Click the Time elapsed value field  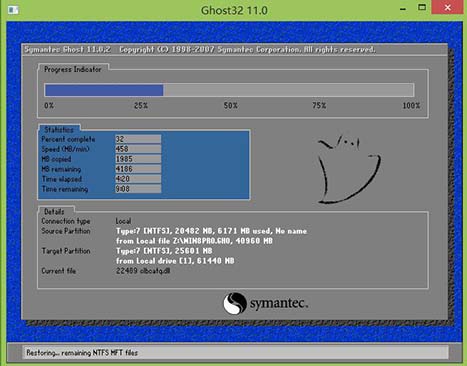pos(138,179)
